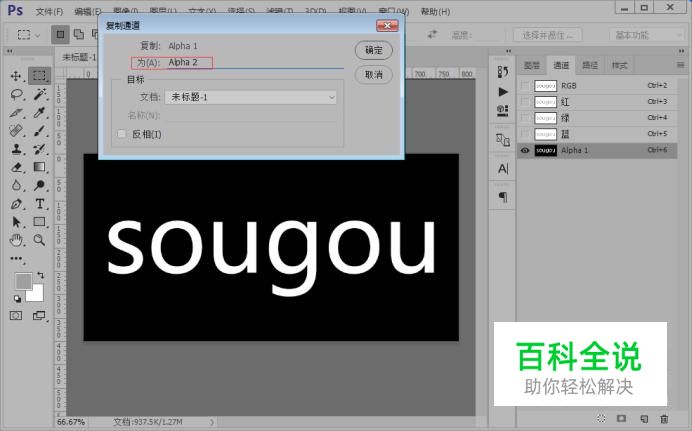Expand the toolbox double-arrow toggle
The height and width of the screenshot is (431, 692).
pos(10,51)
